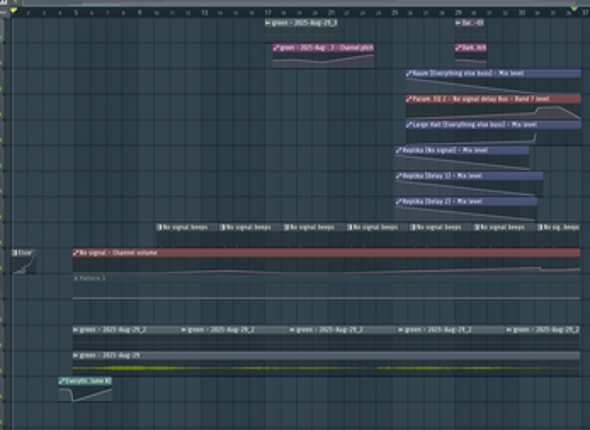
Task: Jump to bar 25 on the timeline ruler
Action: [394, 12]
